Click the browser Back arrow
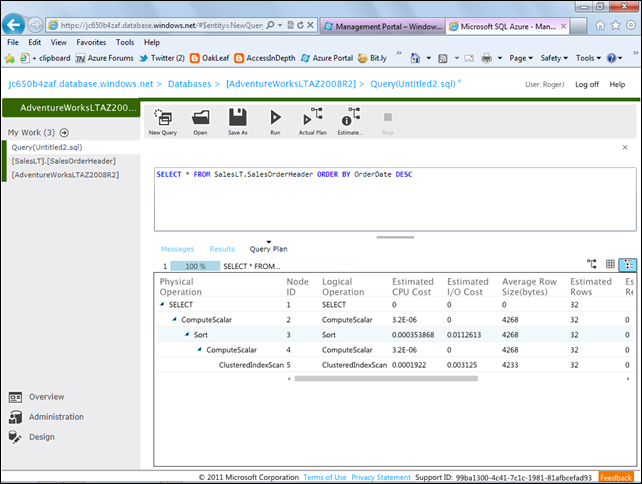Image resolution: width=642 pixels, height=484 pixels. pos(14,25)
